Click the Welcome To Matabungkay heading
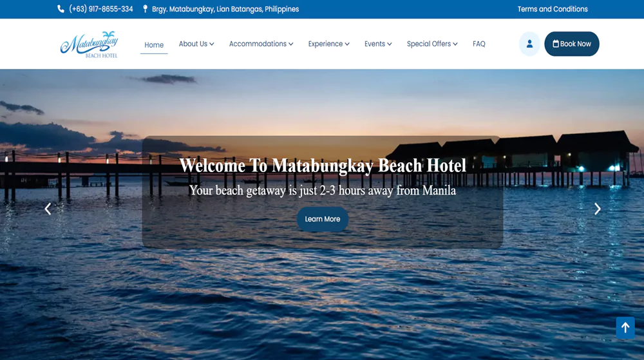The image size is (644, 360). [x=323, y=166]
